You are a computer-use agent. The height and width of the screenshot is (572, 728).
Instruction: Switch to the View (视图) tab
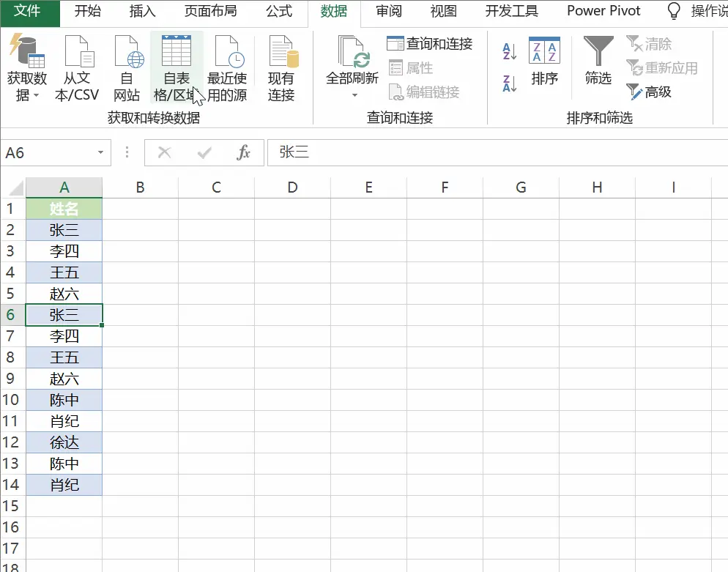[x=443, y=11]
